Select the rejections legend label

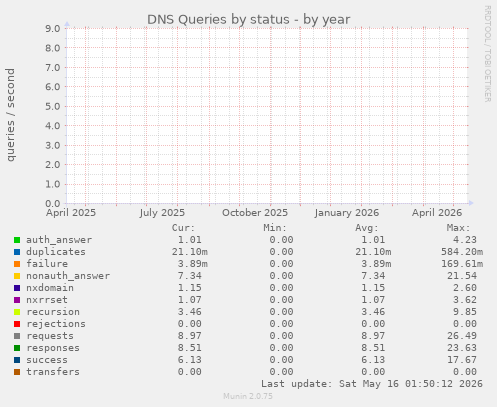(x=56, y=324)
